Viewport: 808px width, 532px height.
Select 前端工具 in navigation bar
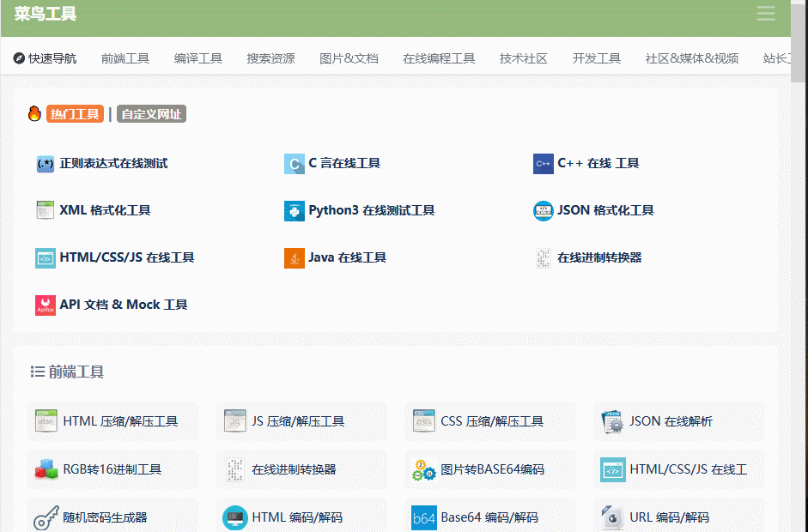click(x=125, y=58)
